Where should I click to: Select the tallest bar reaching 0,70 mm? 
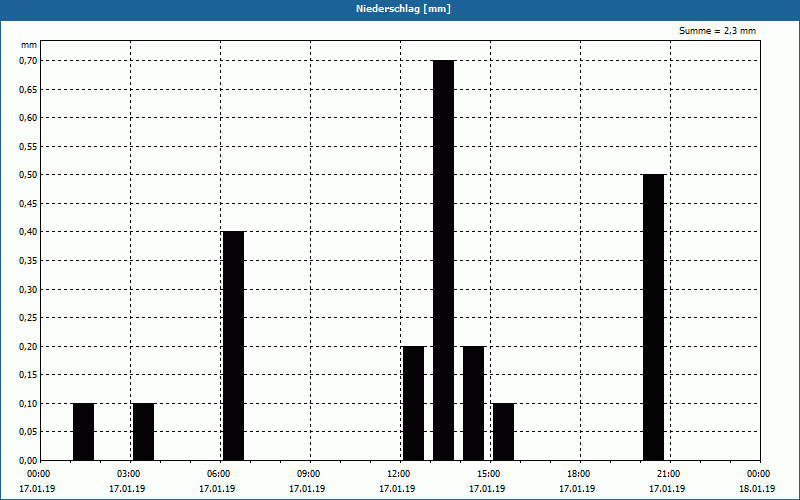pos(443,260)
